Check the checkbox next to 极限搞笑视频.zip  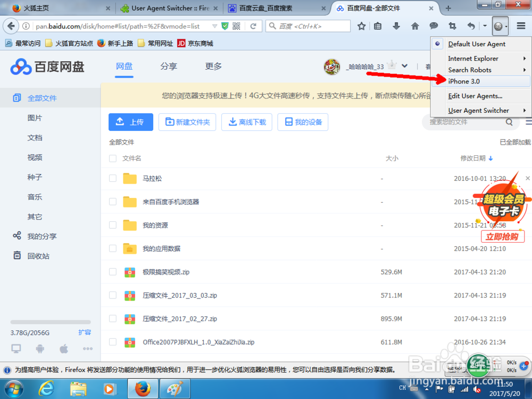pos(112,272)
